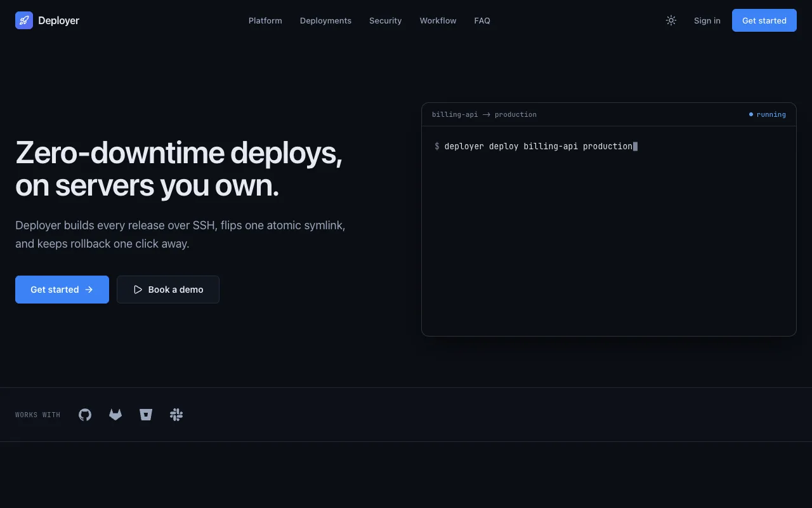
Task: Click Get started in the header
Action: [764, 20]
